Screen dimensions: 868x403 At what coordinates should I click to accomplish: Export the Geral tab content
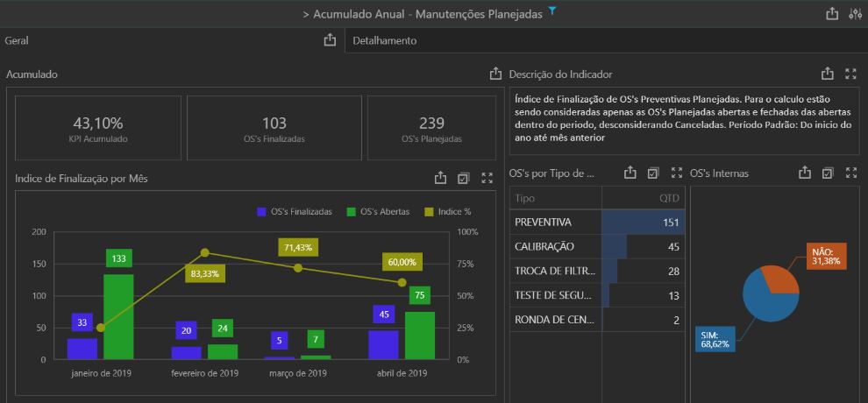point(330,40)
